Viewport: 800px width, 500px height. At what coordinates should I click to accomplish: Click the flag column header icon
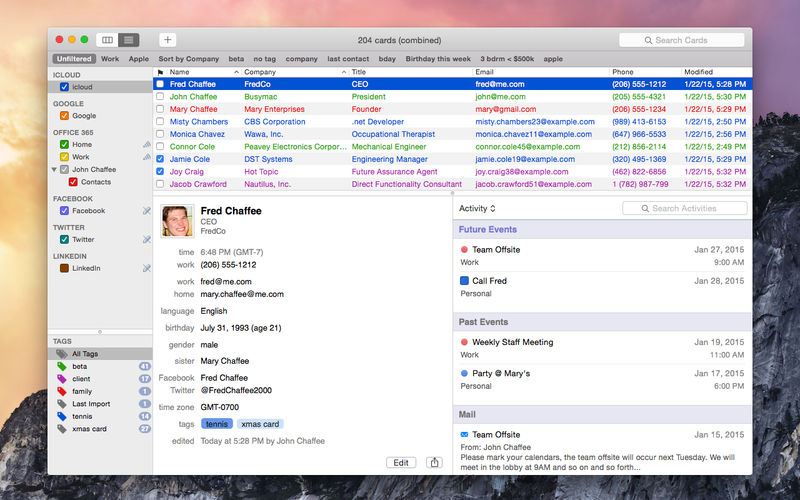click(x=160, y=72)
